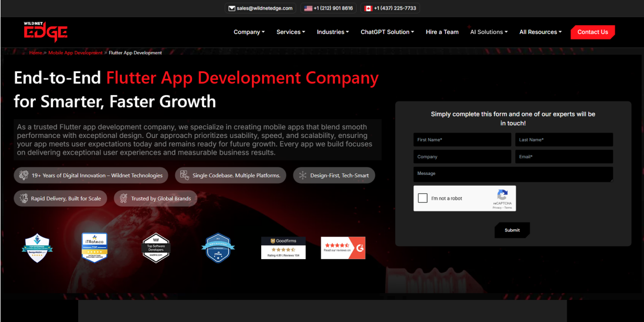This screenshot has width=644, height=322.
Task: Click the envelope icon beside sales email
Action: (x=232, y=9)
